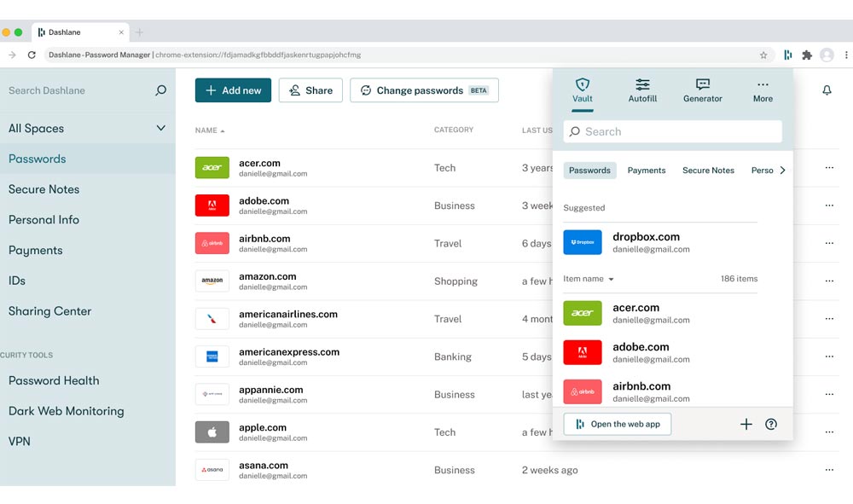This screenshot has width=853, height=504.
Task: Open the More tab in popup
Action: [763, 90]
